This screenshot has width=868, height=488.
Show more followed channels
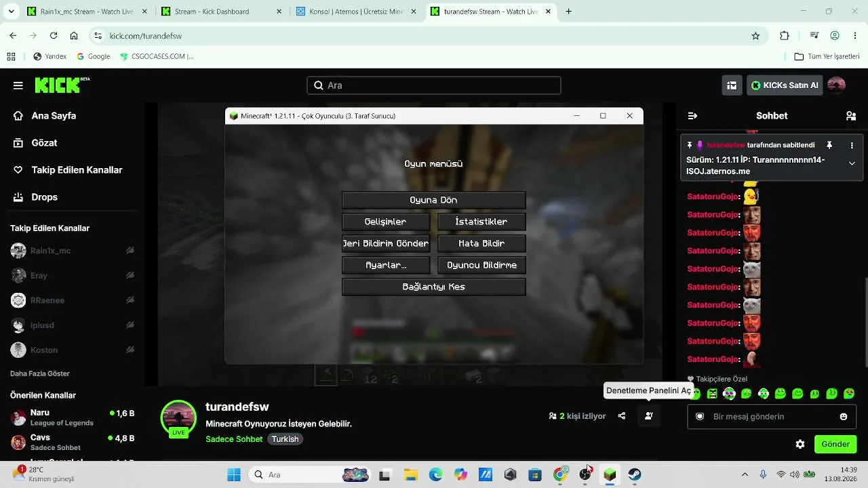[40, 373]
